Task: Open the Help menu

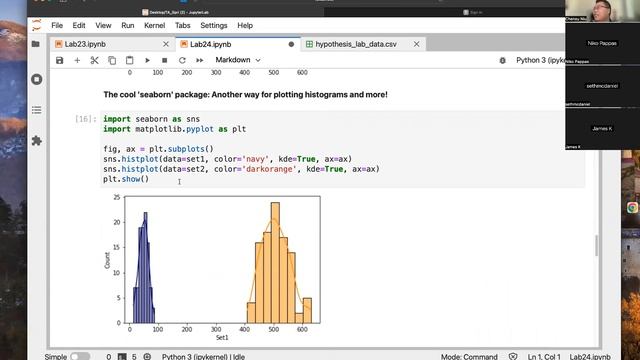Action: 245,25
